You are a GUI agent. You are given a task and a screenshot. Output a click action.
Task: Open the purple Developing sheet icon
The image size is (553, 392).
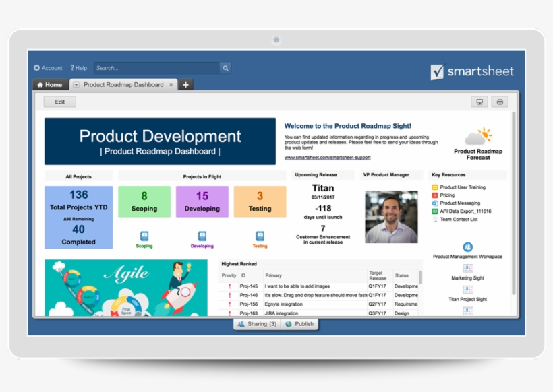(202, 236)
